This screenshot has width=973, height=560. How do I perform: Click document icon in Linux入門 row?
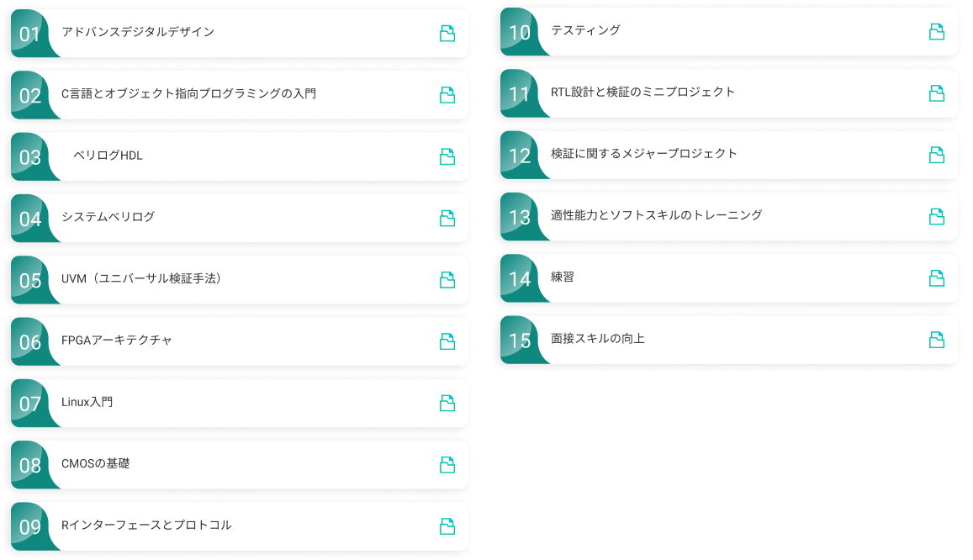click(447, 404)
